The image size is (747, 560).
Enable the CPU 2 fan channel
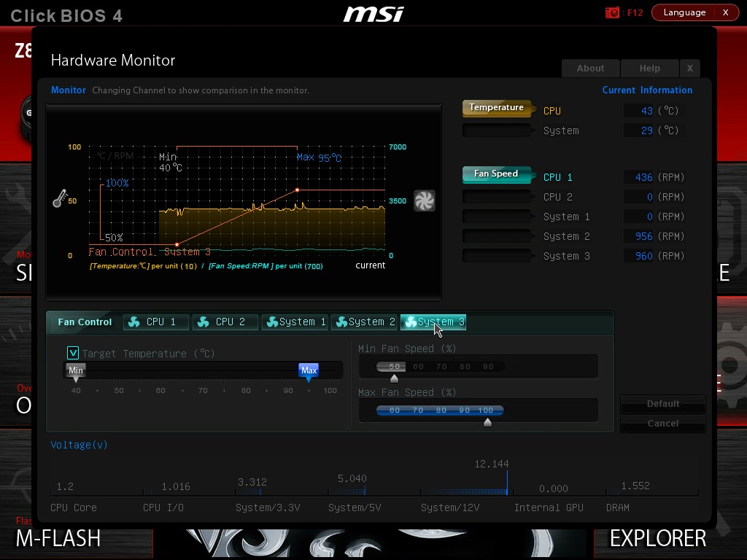pos(497,197)
